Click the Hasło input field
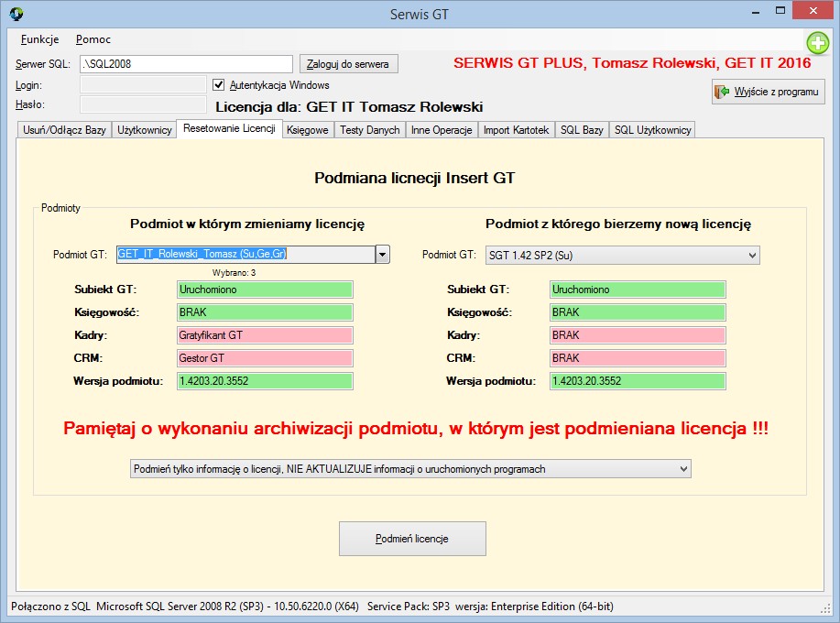 143,104
